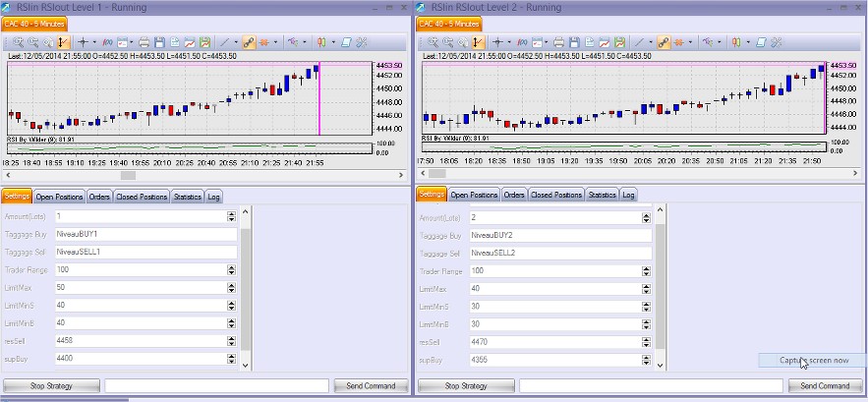Open the notes sheet icon in Level 1 toolbar
Screen dimensions: 868x402
(x=347, y=42)
